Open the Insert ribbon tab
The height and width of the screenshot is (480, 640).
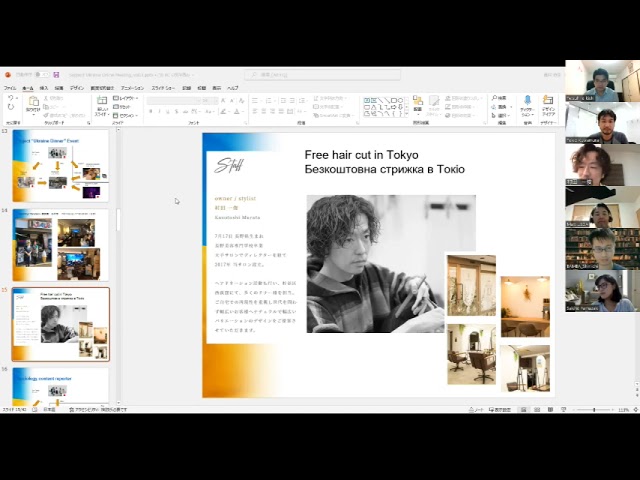pos(44,88)
